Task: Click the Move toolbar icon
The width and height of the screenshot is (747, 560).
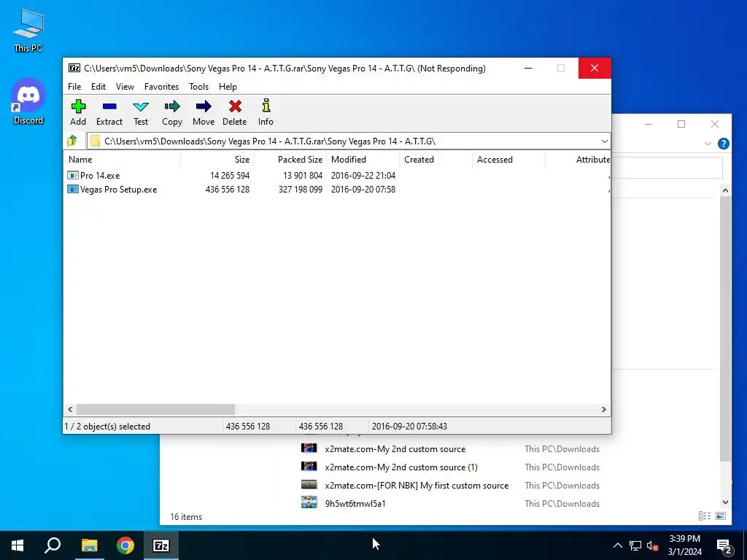Action: click(204, 106)
